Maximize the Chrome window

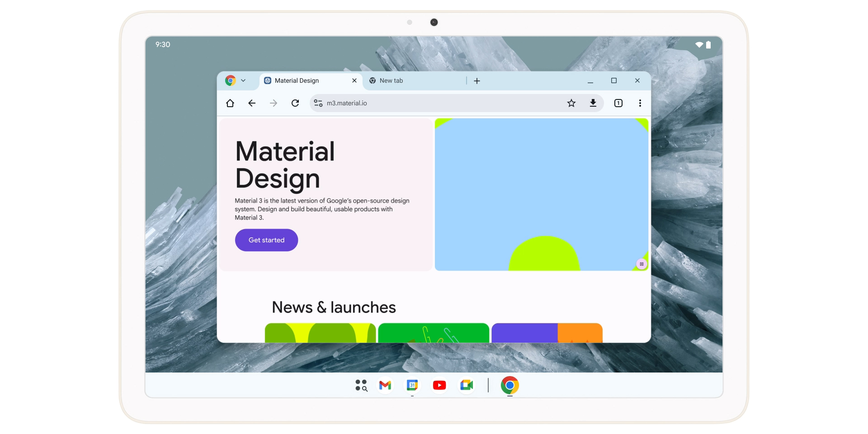[x=614, y=80]
